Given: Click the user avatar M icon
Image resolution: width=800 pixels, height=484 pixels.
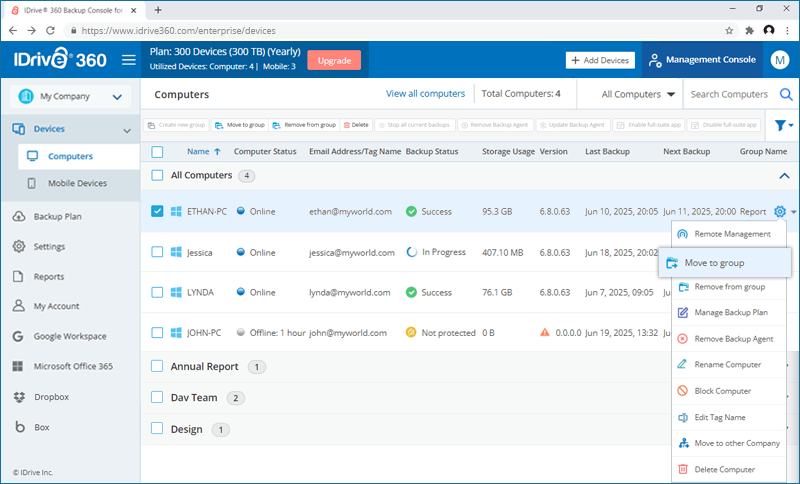Looking at the screenshot, I should 780,60.
